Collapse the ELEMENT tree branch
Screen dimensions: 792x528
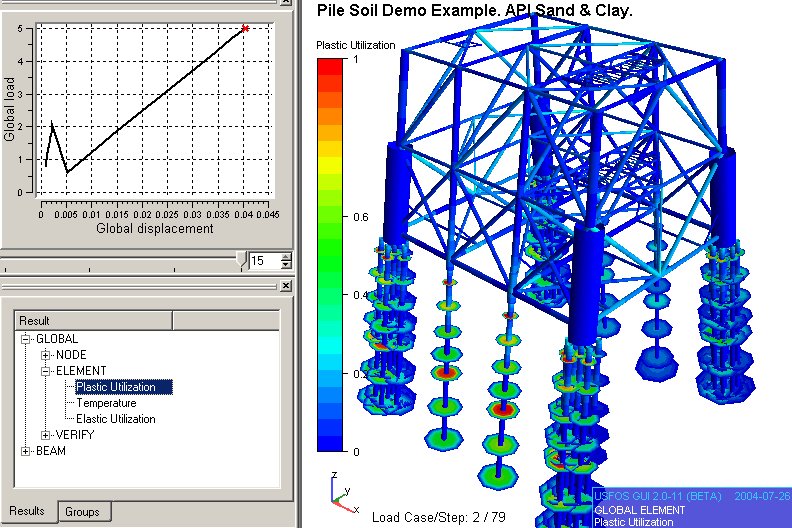point(46,371)
